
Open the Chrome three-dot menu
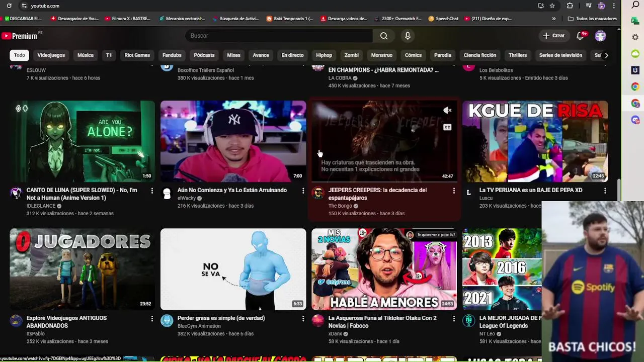pyautogui.click(x=614, y=6)
